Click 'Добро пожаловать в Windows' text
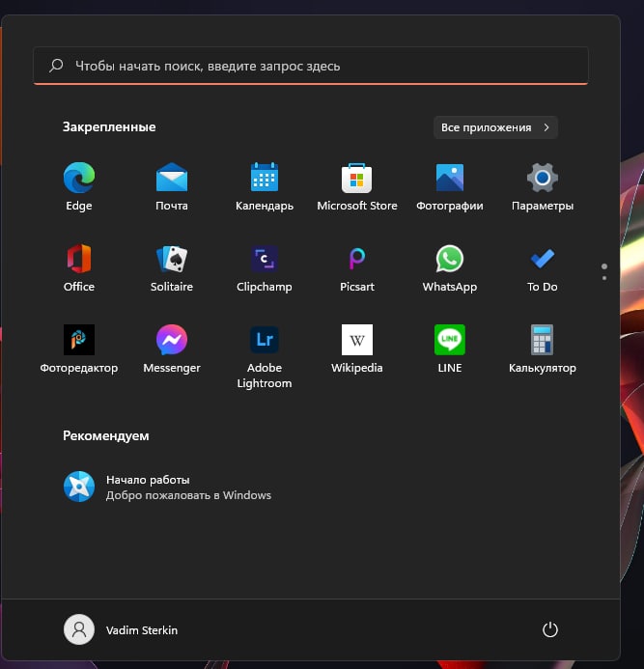Image resolution: width=644 pixels, height=669 pixels. point(188,495)
